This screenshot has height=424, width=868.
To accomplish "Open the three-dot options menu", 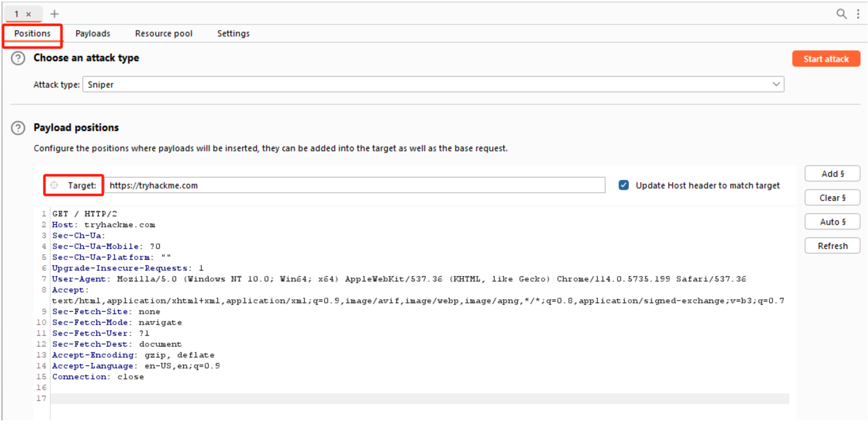I will (x=858, y=14).
